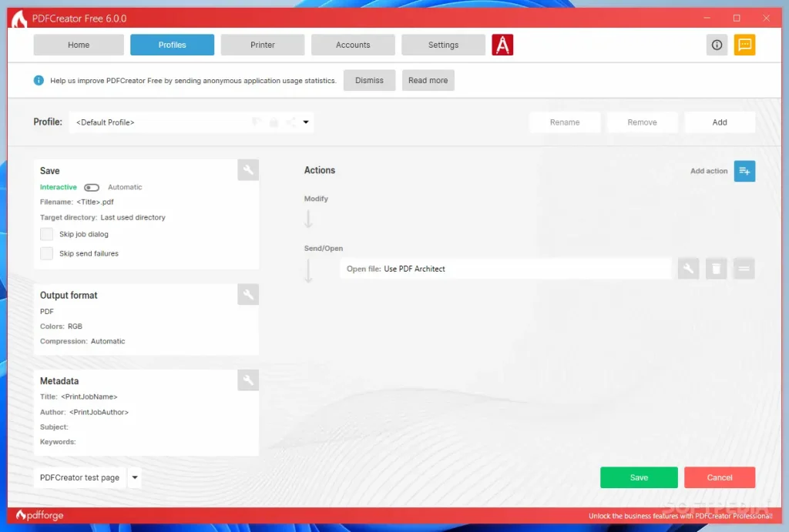Dismiss the usage statistics banner
Viewport: 789px width, 532px height.
(x=369, y=80)
